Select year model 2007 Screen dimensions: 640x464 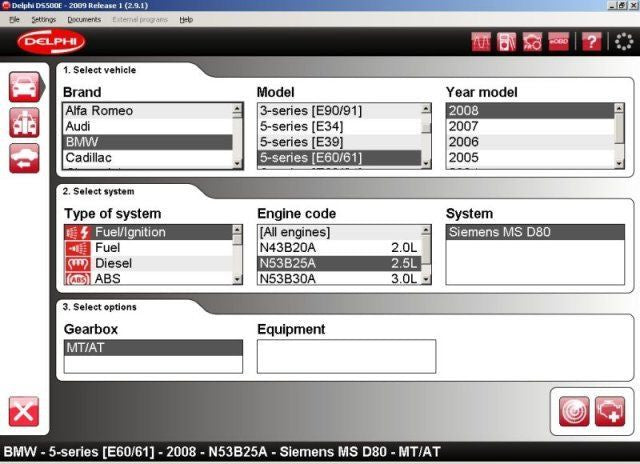(530, 127)
